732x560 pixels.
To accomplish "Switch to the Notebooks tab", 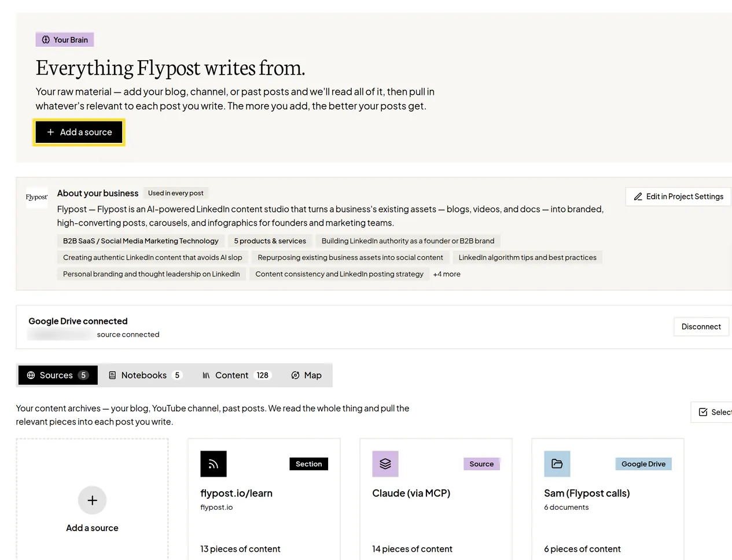I will 146,375.
